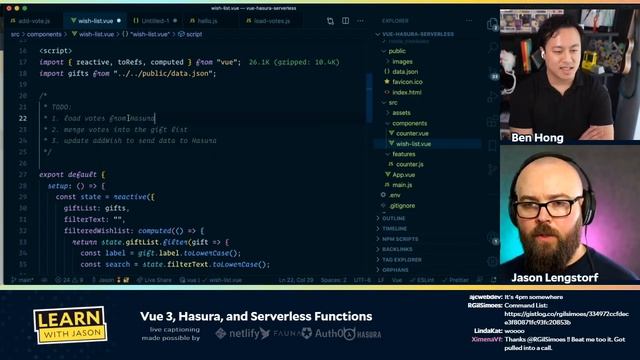Open the Explorer panel more actions ellipsis

469,20
